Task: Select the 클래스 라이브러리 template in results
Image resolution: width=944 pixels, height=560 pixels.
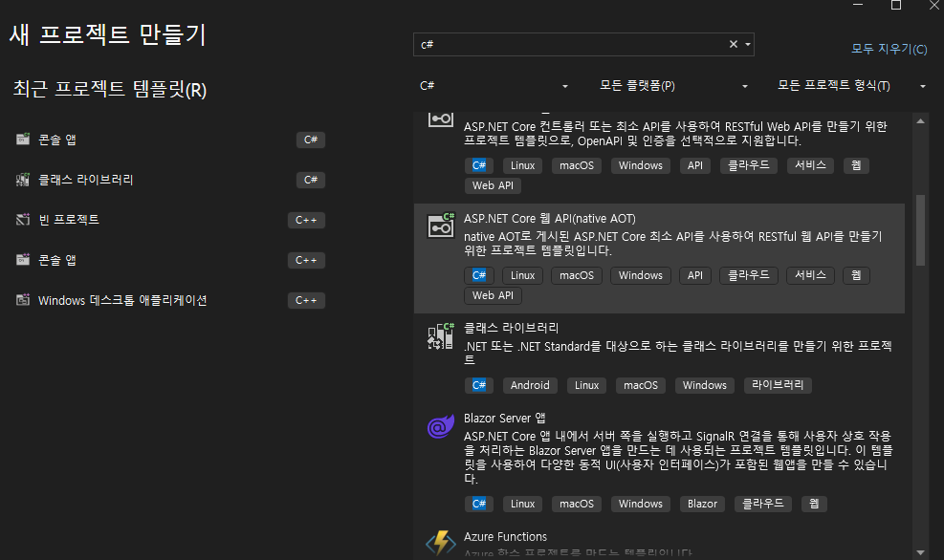Action: coord(659,358)
